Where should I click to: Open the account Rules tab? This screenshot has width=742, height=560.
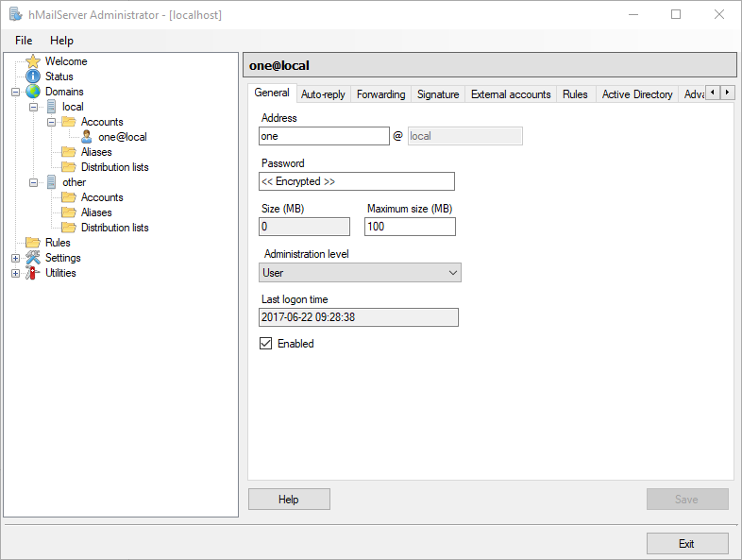click(x=576, y=94)
